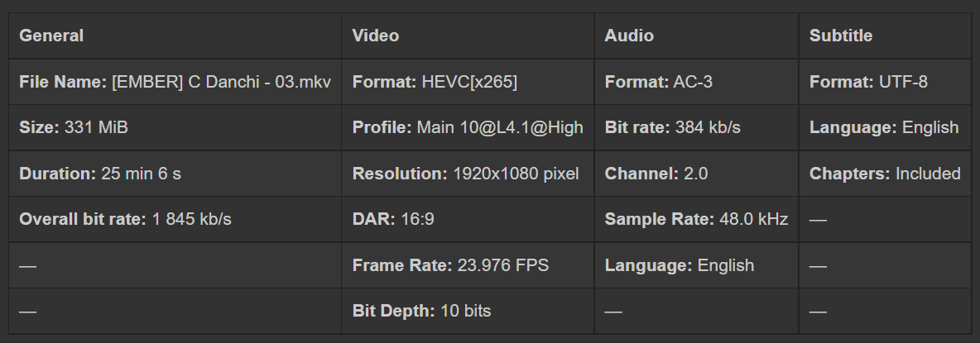The height and width of the screenshot is (343, 980).
Task: Select the Overall bit rate 1 845 kb/s cell
Action: 125,219
